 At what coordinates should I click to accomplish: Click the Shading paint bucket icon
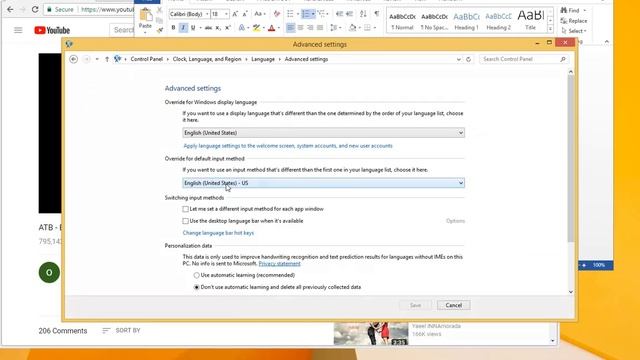point(352,28)
